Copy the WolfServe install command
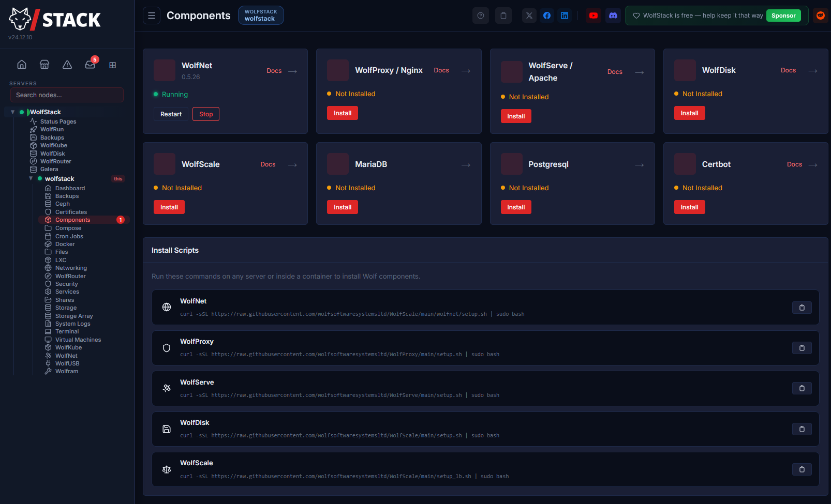 click(802, 388)
